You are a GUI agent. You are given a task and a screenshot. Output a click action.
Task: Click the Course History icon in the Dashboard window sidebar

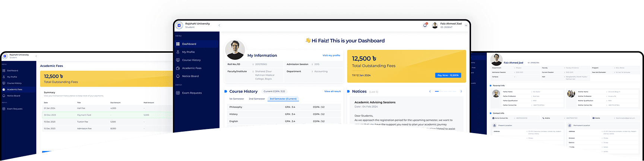point(178,60)
